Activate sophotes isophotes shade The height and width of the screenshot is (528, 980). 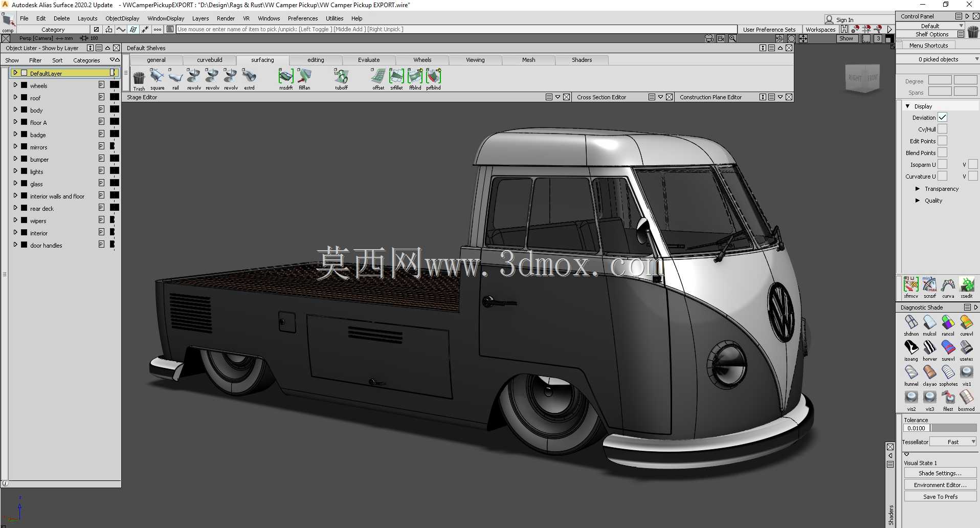(x=948, y=376)
